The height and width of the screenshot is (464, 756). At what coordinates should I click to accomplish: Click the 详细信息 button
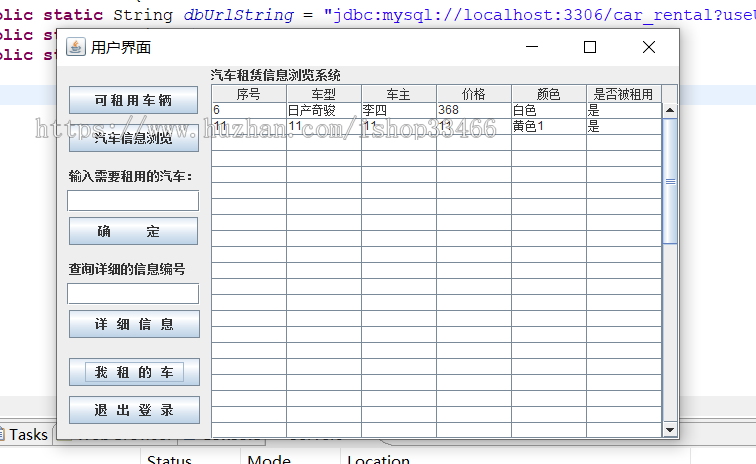[135, 324]
